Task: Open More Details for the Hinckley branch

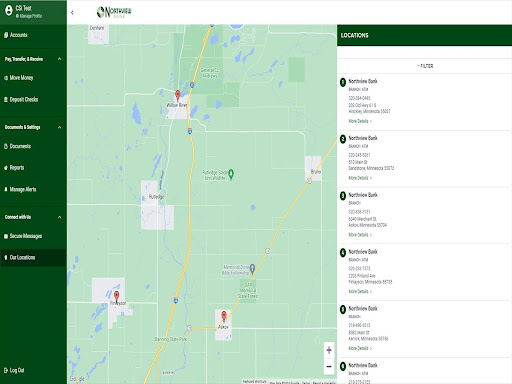Action: tap(360, 121)
